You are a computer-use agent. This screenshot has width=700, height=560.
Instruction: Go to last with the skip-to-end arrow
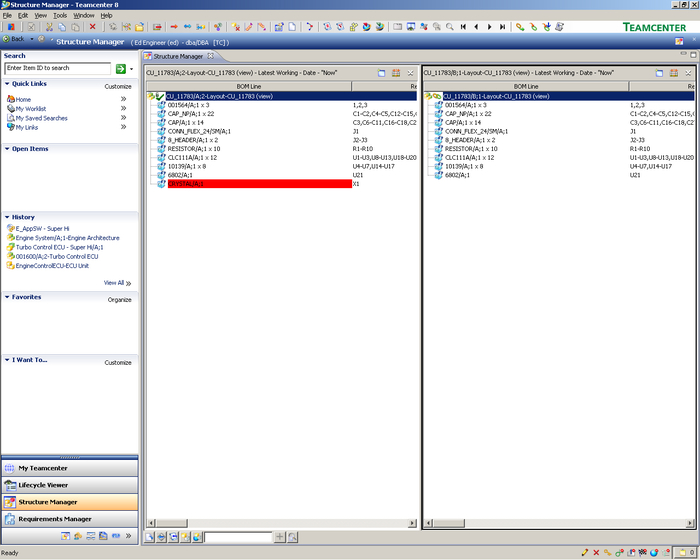click(x=503, y=27)
